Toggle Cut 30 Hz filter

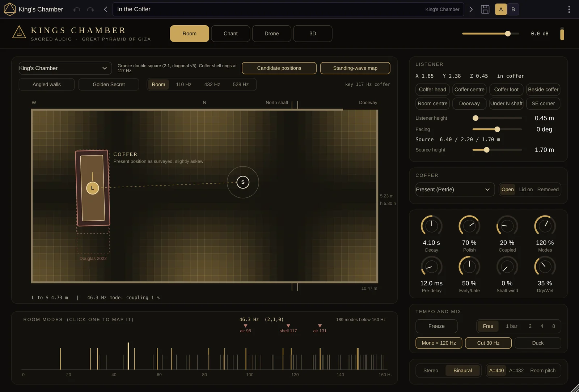click(x=488, y=343)
